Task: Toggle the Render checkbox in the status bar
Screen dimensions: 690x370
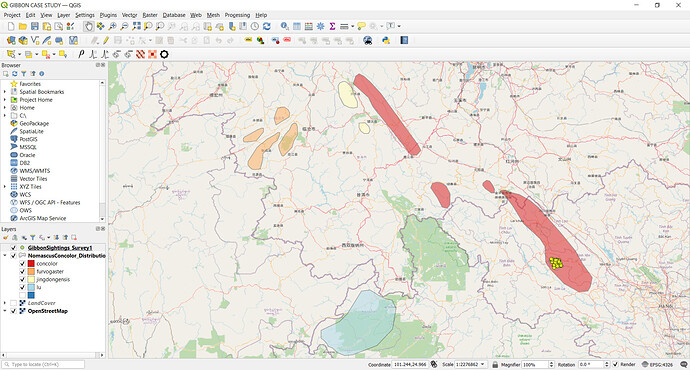Action: (616, 364)
